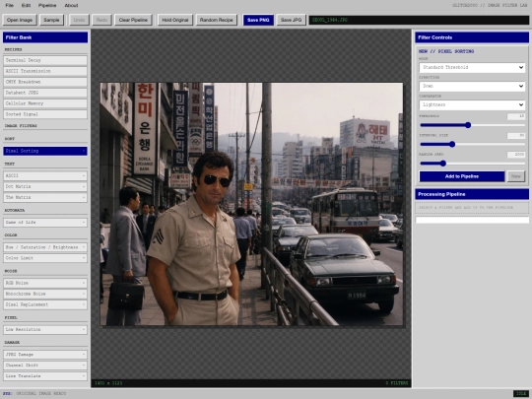Open the Direction dropdown showing Down
532x399 pixels.
pos(472,86)
